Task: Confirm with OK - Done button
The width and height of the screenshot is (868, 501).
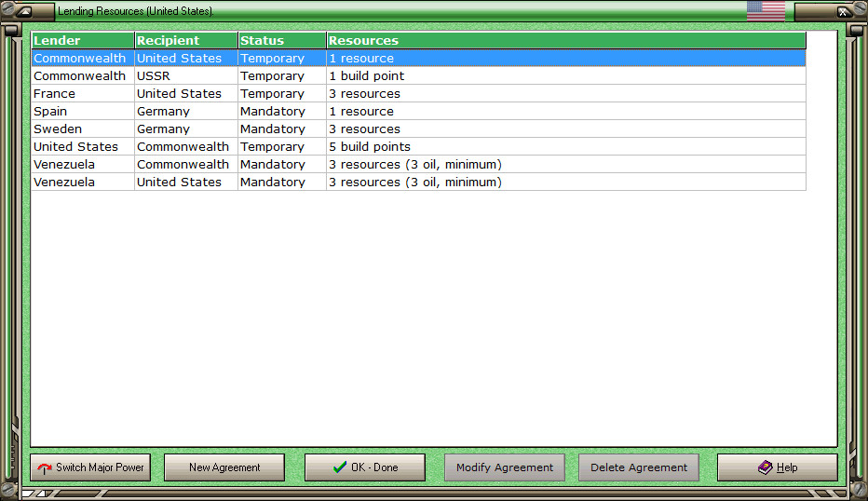Action: [365, 467]
